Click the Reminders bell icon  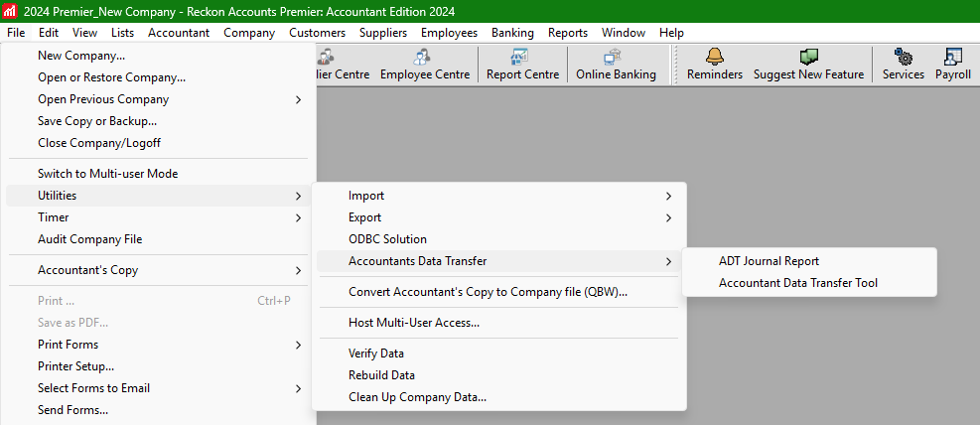coord(714,58)
